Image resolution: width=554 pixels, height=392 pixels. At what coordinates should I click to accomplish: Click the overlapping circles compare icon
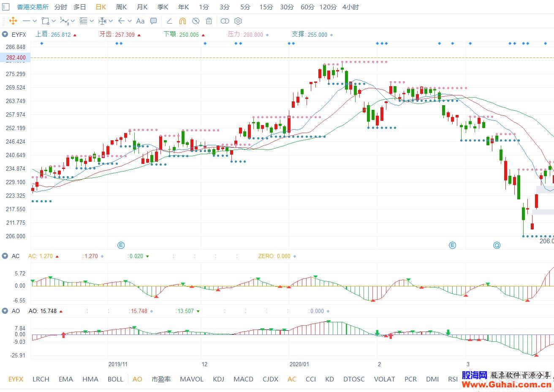tap(225, 21)
